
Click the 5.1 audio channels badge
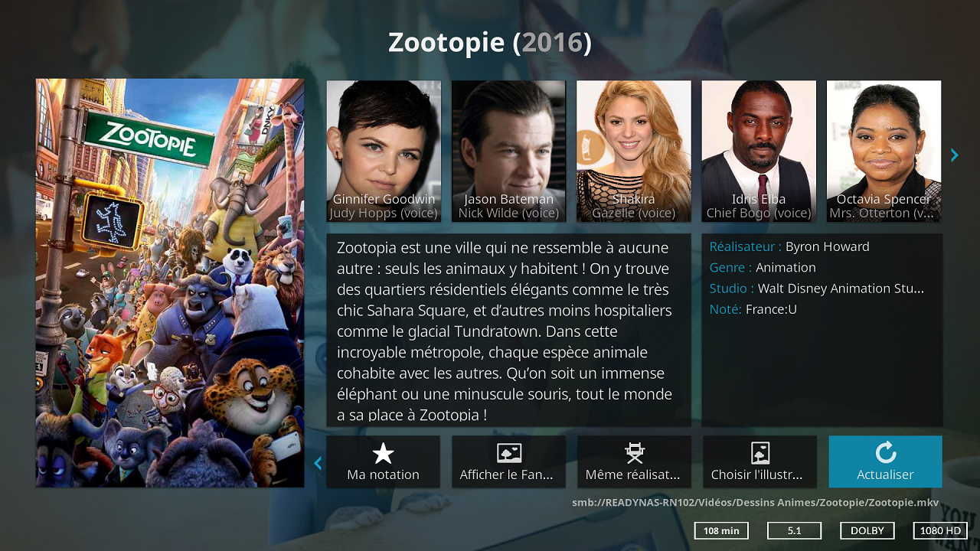795,530
